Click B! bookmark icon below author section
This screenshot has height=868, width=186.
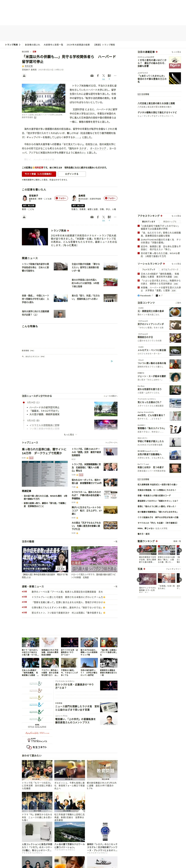tap(109, 217)
